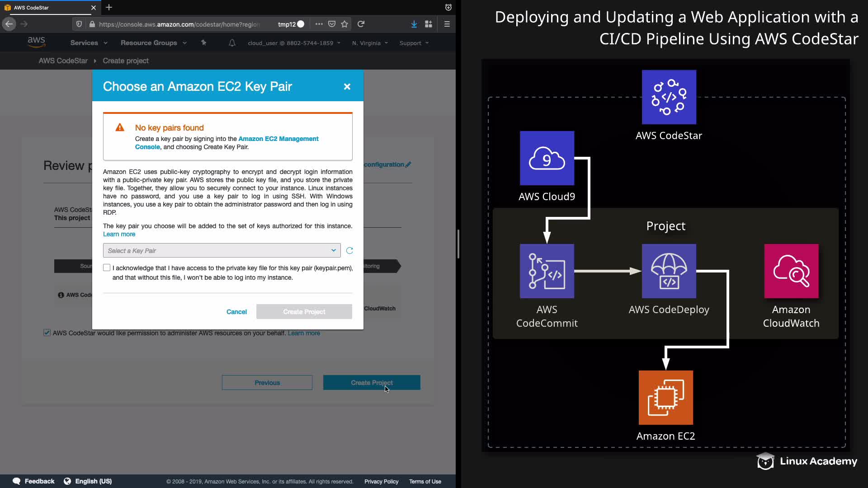Click the browser back arrow
This screenshot has width=868, height=488.
pyautogui.click(x=9, y=24)
